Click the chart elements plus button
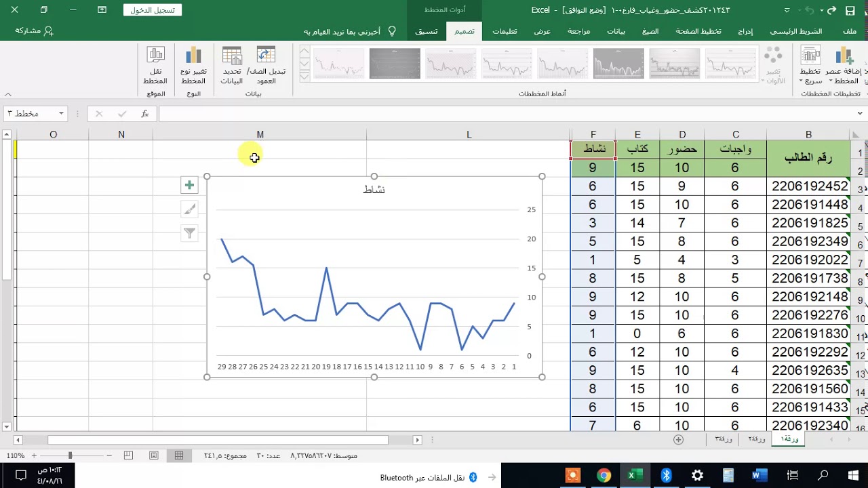 [x=189, y=185]
